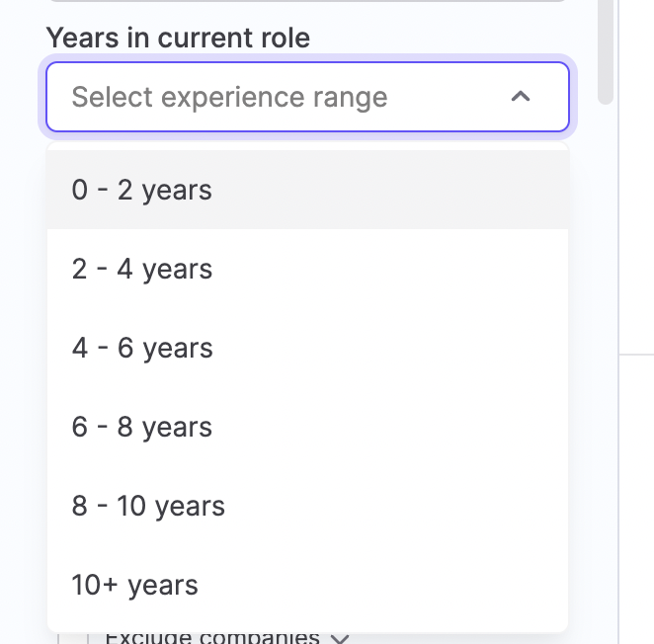654x644 pixels.
Task: Collapse the experience range dropdown chevron
Action: point(521,97)
